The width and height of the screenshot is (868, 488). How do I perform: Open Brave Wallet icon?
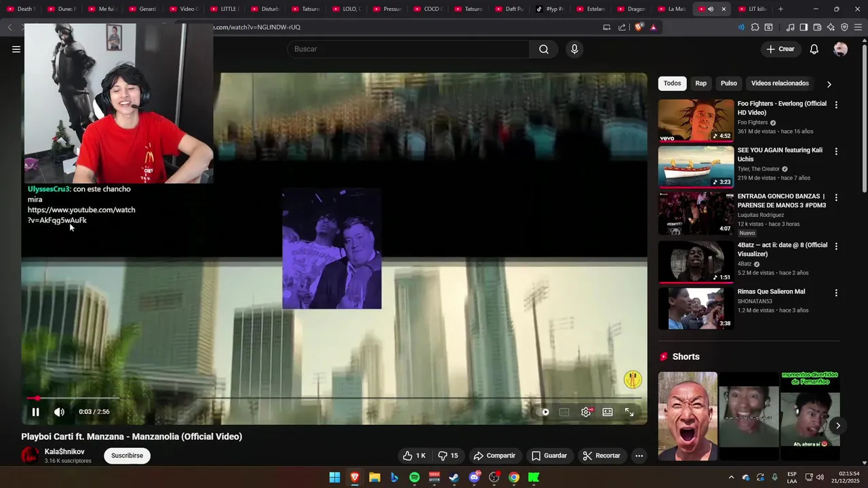point(817,27)
